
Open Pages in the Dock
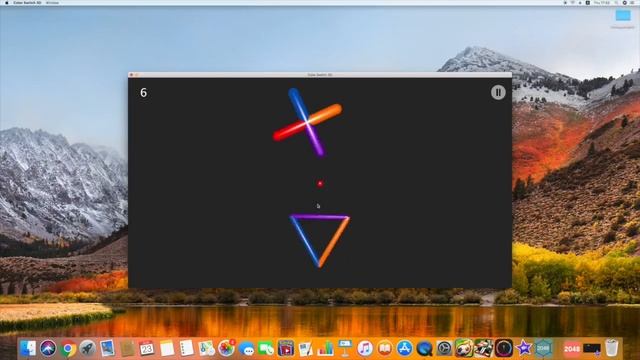(305, 349)
